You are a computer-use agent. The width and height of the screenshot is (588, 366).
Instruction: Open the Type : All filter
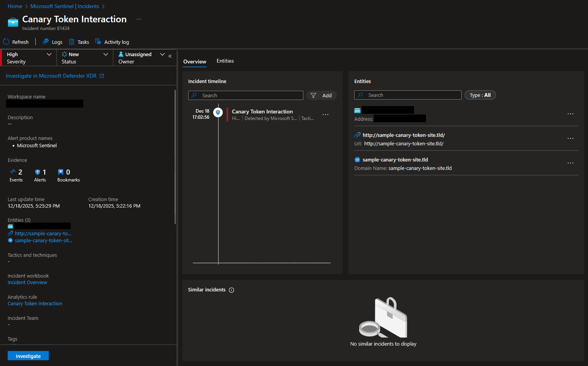tap(480, 95)
